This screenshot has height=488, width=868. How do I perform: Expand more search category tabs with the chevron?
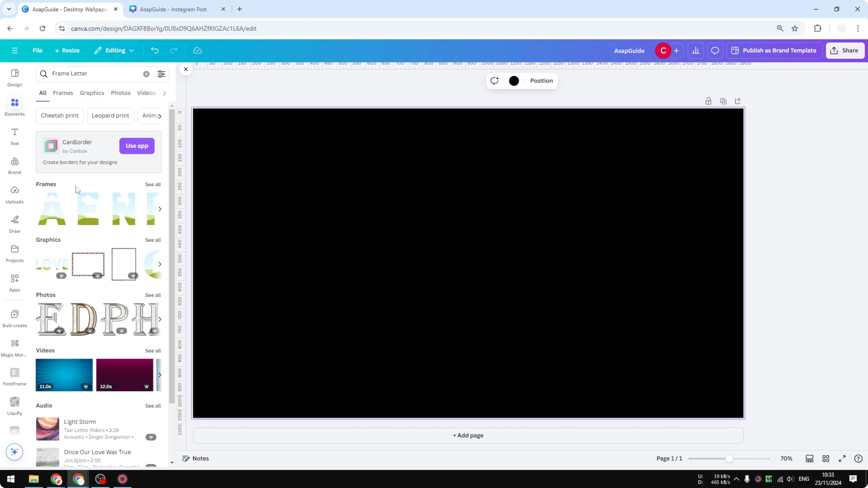[x=164, y=93]
